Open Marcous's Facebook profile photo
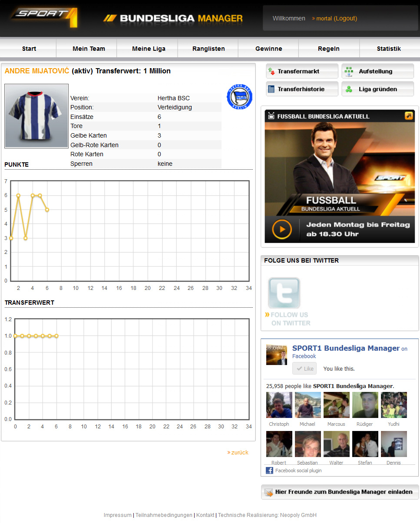 pyautogui.click(x=337, y=405)
